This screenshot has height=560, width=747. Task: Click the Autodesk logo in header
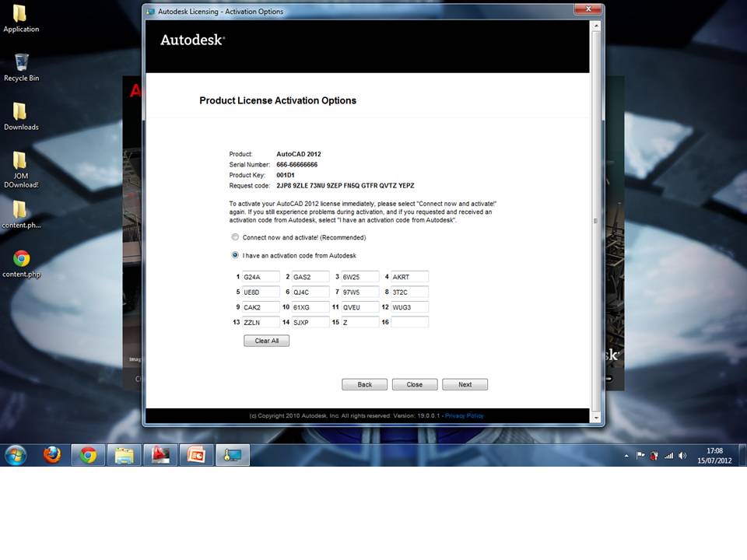tap(192, 40)
